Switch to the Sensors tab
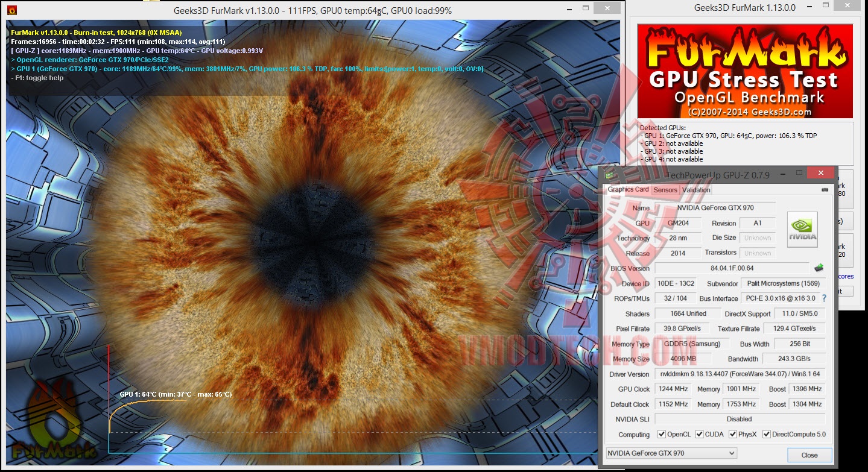 pyautogui.click(x=665, y=190)
